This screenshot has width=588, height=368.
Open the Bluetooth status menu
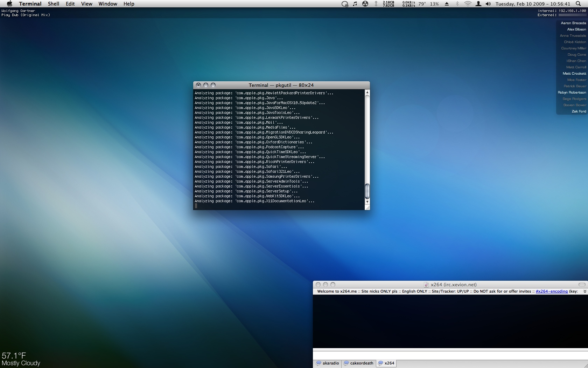[457, 4]
